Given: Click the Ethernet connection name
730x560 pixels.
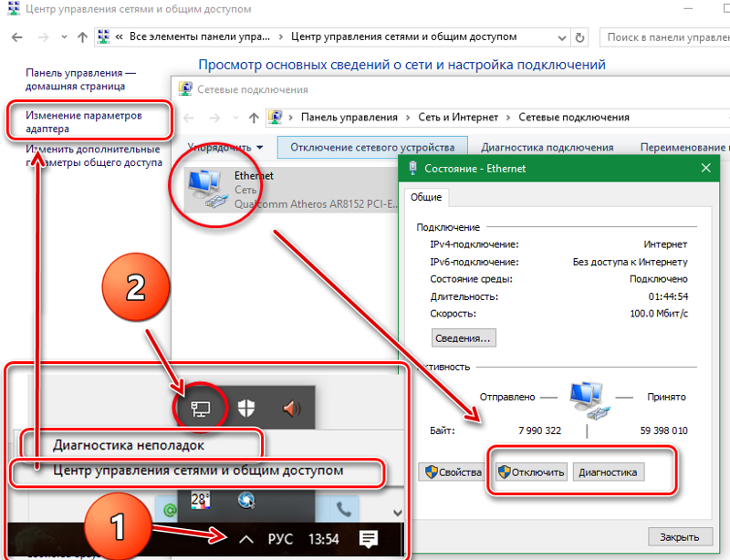Looking at the screenshot, I should (254, 175).
